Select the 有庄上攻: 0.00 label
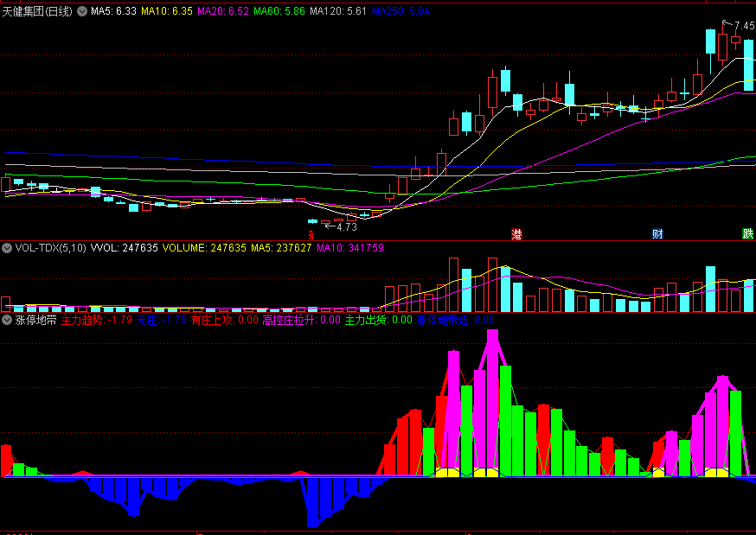 [x=225, y=320]
